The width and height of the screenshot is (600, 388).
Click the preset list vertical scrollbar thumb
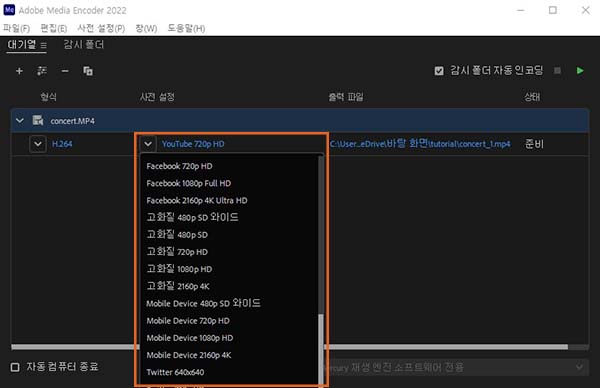point(321,349)
